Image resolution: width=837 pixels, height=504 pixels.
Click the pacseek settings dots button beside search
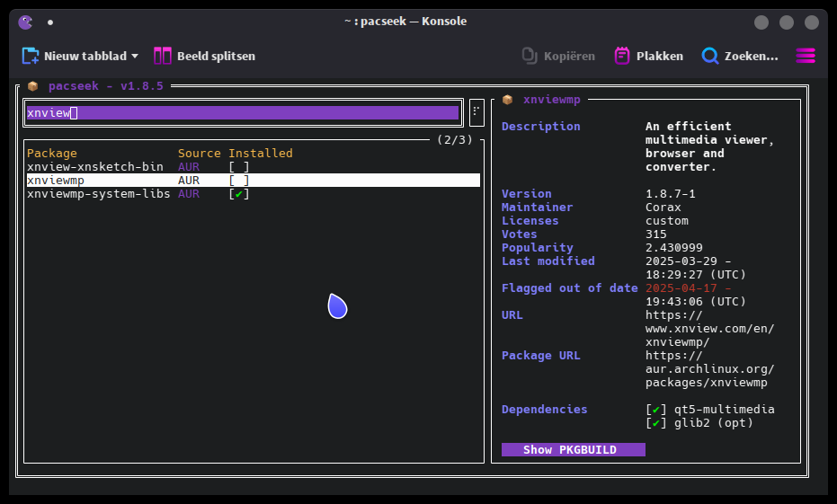(x=476, y=112)
